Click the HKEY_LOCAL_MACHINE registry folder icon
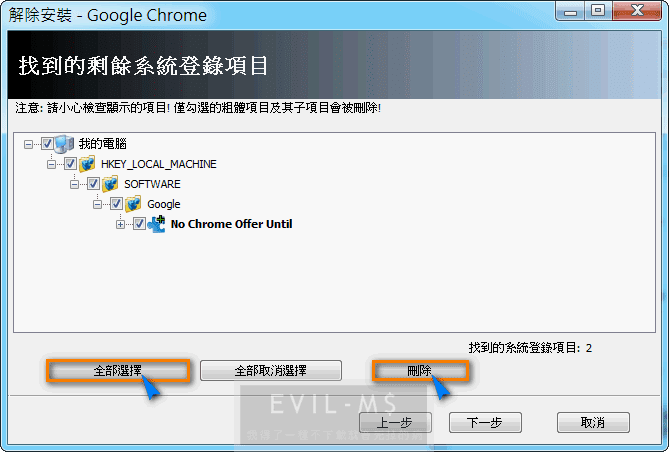 [x=87, y=164]
